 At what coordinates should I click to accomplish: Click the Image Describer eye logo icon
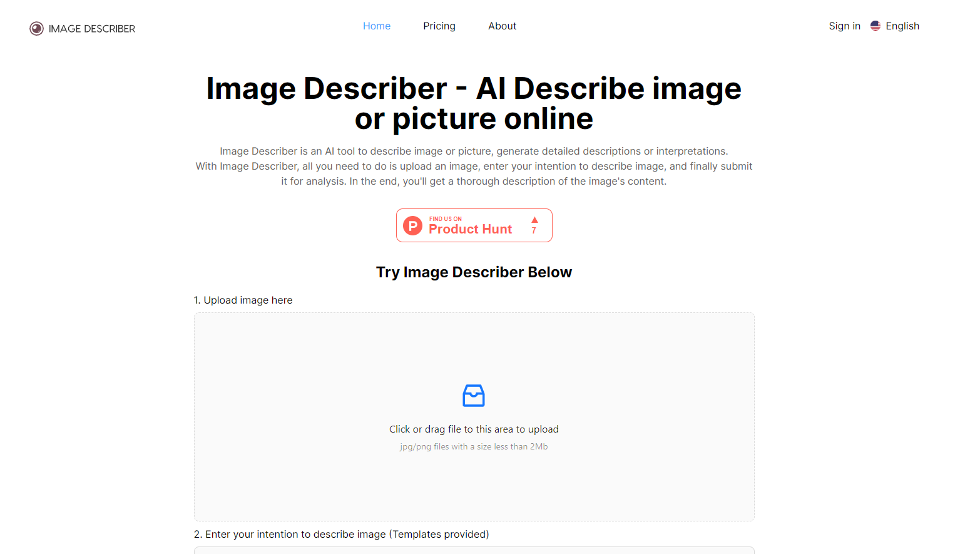(37, 29)
